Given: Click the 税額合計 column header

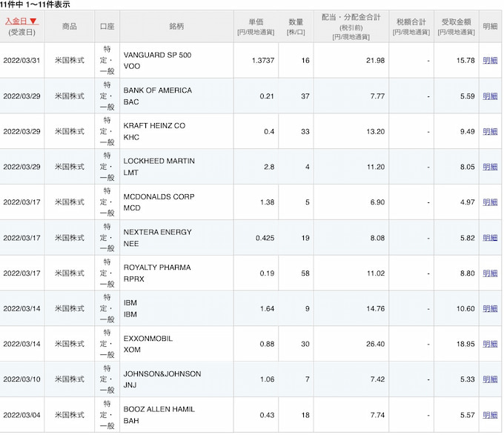Looking at the screenshot, I should coord(413,26).
